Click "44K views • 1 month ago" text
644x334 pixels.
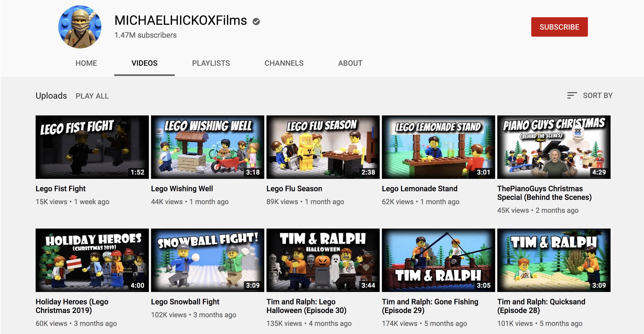(190, 202)
